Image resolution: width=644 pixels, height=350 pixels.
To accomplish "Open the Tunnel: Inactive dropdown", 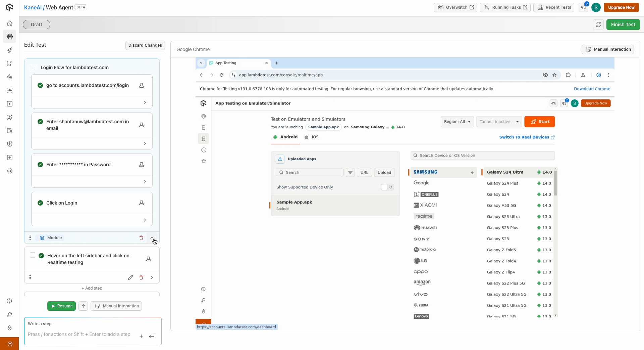I will coord(499,122).
